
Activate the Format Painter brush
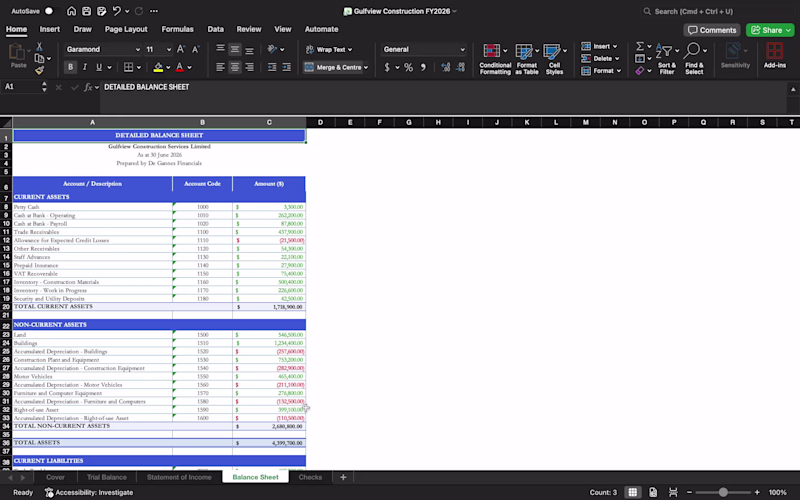point(39,70)
